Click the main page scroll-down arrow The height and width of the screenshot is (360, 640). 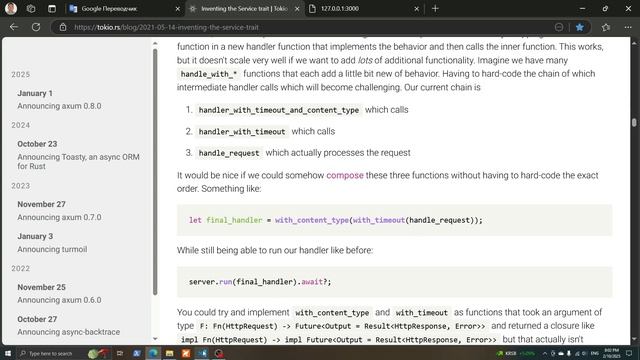(634, 338)
